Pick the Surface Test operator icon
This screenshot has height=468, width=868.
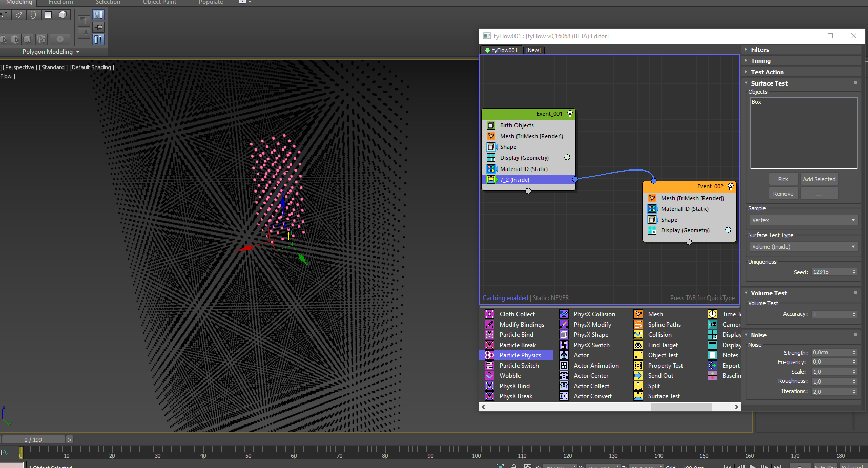[638, 396]
